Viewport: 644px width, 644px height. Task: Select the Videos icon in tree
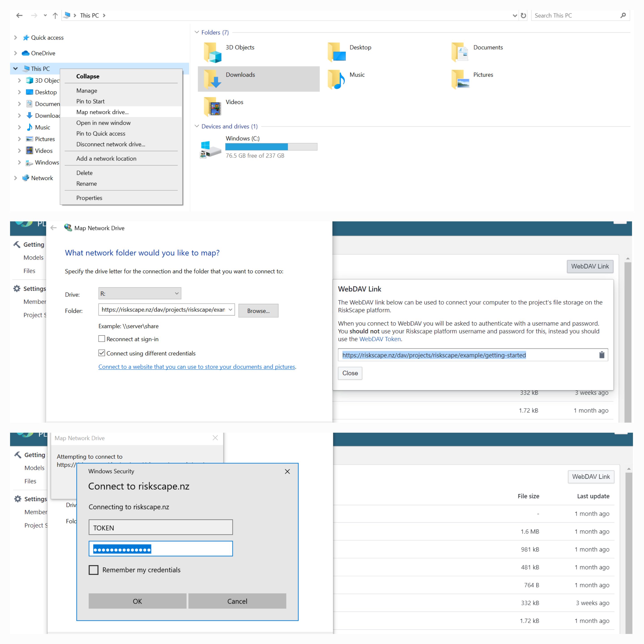[30, 151]
